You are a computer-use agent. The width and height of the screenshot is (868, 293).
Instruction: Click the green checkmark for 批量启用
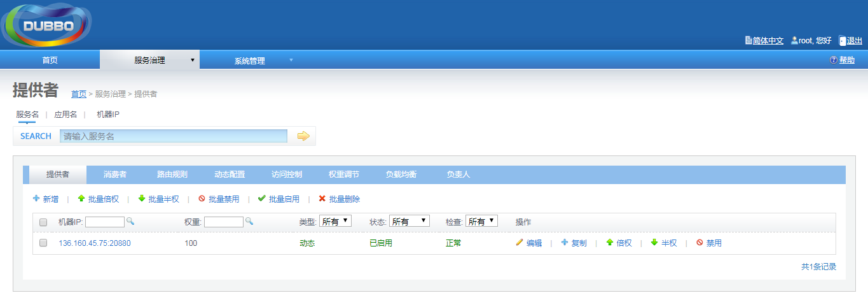pyautogui.click(x=262, y=199)
